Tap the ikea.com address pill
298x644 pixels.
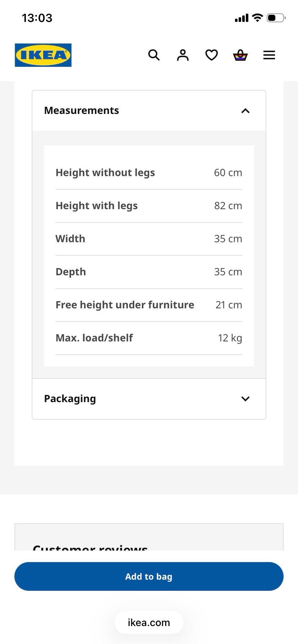point(149,622)
